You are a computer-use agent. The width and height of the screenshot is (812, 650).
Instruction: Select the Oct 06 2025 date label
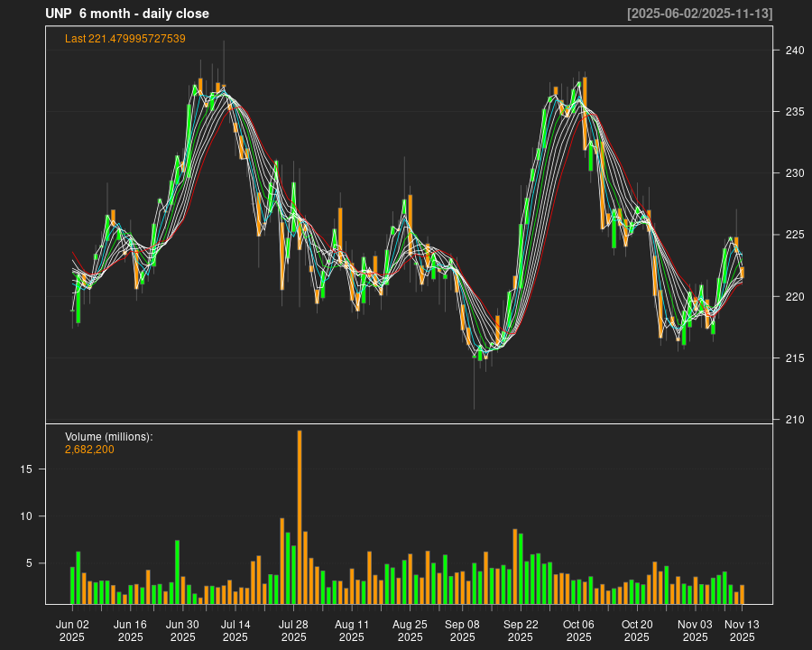click(578, 630)
